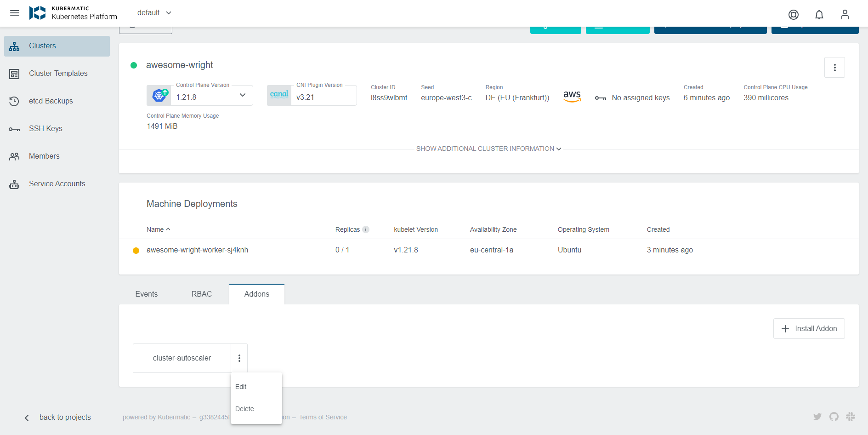Open the awesome-wright cluster three-dot menu
The image size is (868, 435).
pos(834,68)
